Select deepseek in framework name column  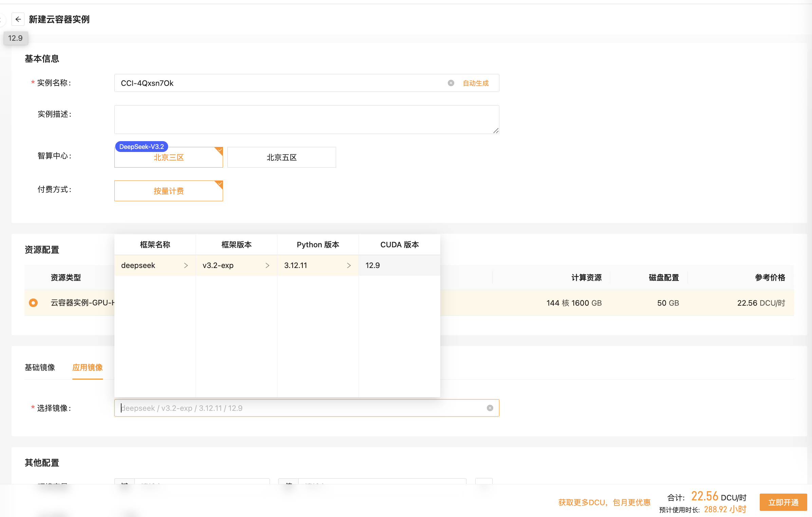click(x=138, y=266)
